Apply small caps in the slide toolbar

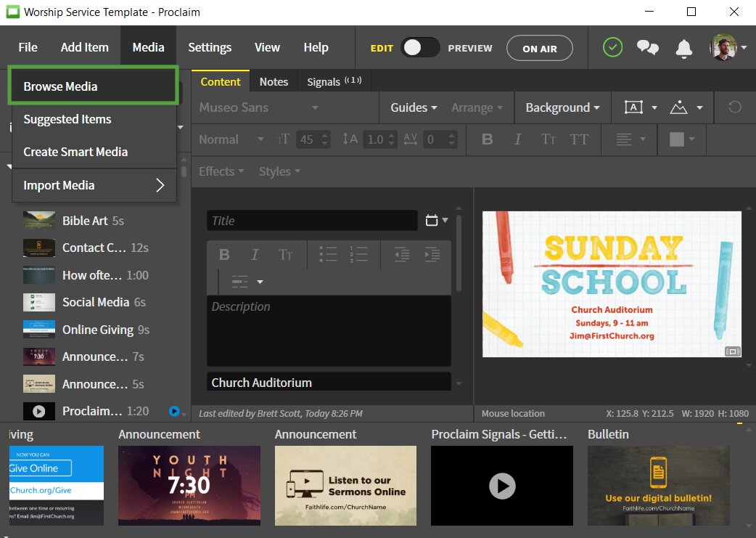tap(548, 139)
